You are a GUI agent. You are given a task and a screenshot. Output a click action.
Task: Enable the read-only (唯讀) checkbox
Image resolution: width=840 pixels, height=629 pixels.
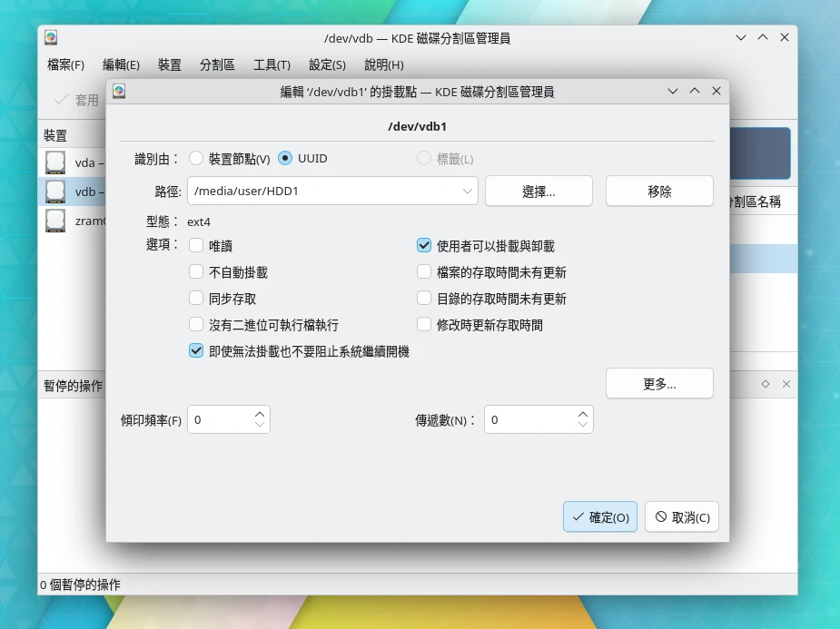[x=196, y=246]
